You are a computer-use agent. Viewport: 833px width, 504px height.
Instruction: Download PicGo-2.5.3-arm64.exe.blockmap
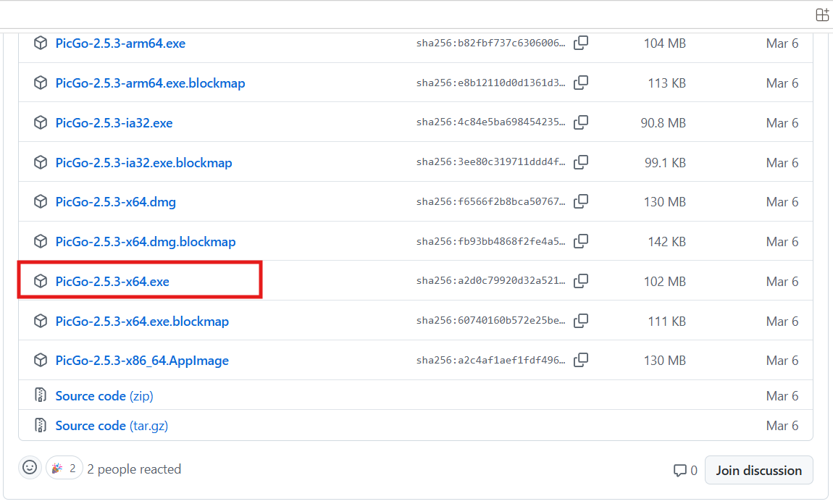click(151, 83)
